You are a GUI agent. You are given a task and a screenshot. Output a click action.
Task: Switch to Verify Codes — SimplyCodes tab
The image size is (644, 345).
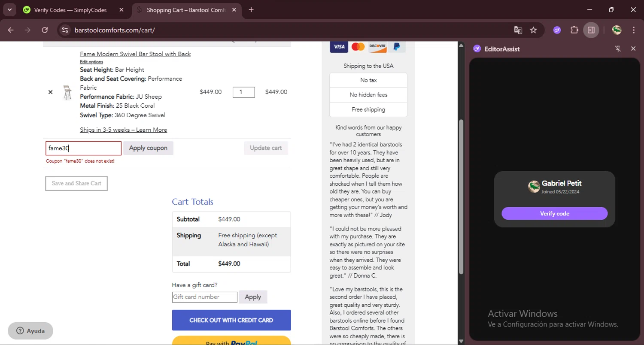[70, 10]
